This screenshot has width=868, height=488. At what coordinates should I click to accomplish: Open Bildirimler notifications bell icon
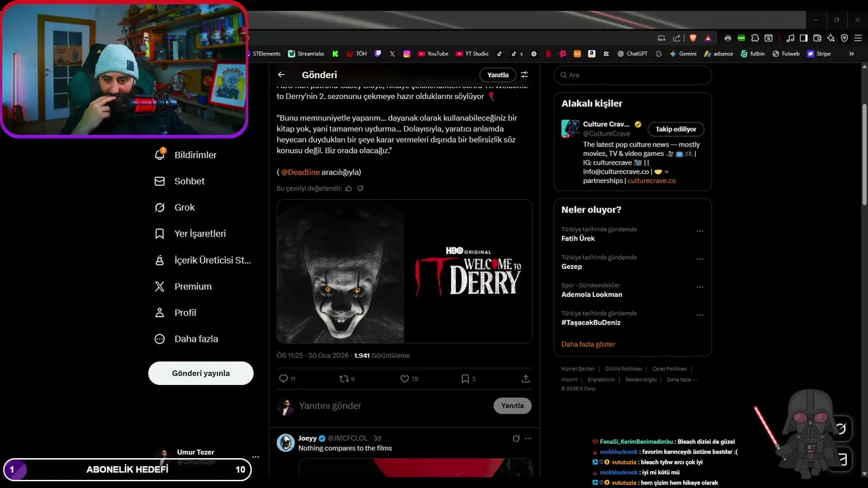[x=159, y=155]
